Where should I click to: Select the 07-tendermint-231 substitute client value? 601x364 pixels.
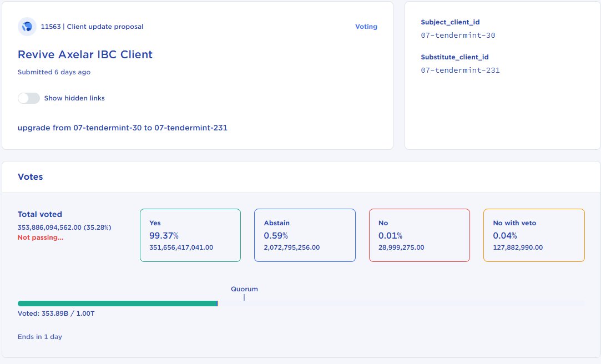[461, 70]
